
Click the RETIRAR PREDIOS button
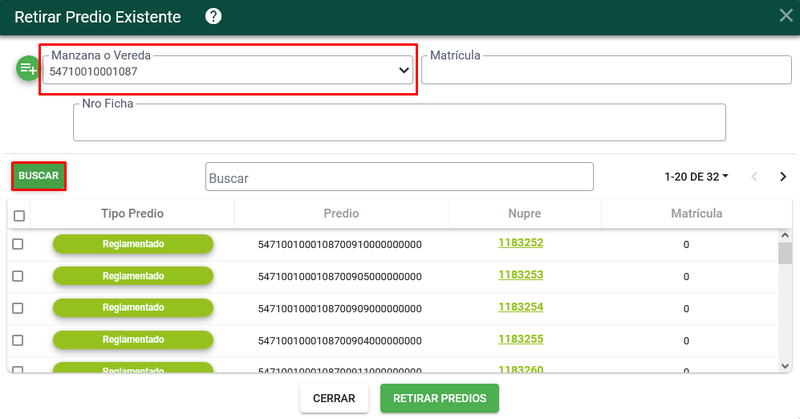440,398
